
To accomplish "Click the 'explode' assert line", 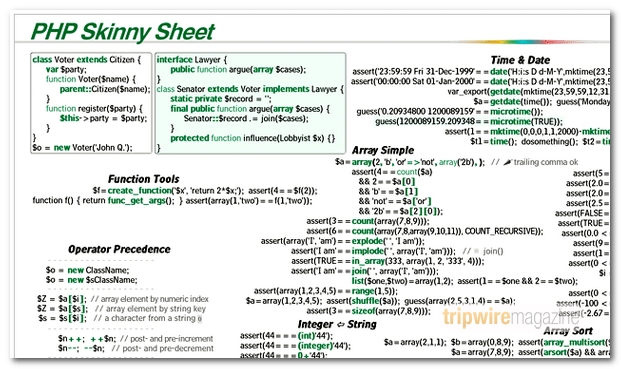I will pyautogui.click(x=343, y=241).
